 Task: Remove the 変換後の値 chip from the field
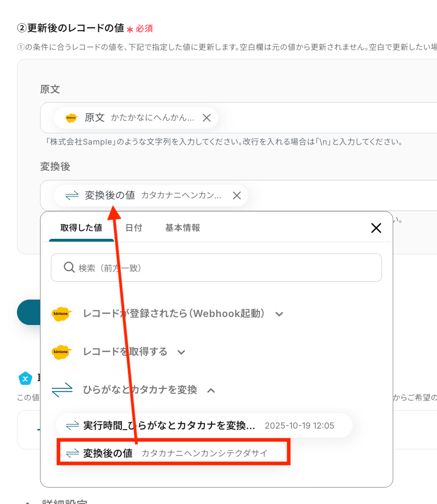237,195
